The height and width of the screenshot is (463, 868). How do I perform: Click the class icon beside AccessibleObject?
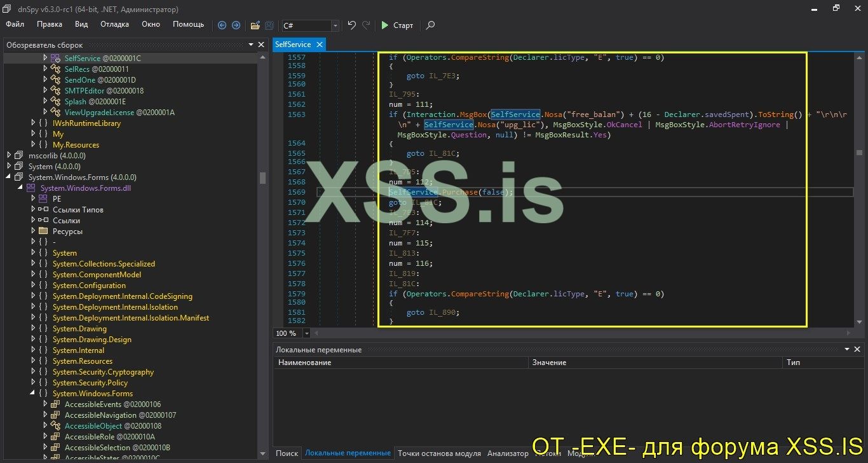(x=56, y=425)
